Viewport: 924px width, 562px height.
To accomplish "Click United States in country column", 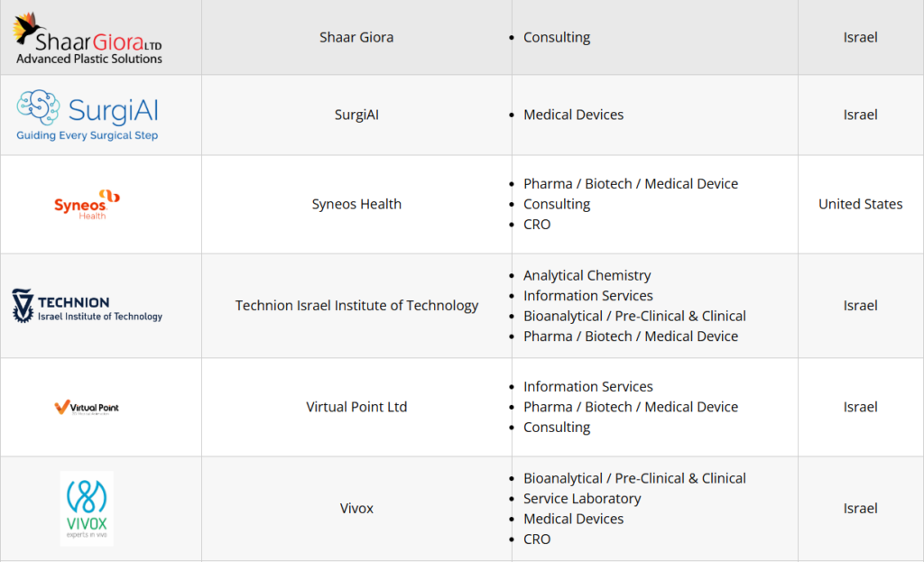I will coord(860,204).
